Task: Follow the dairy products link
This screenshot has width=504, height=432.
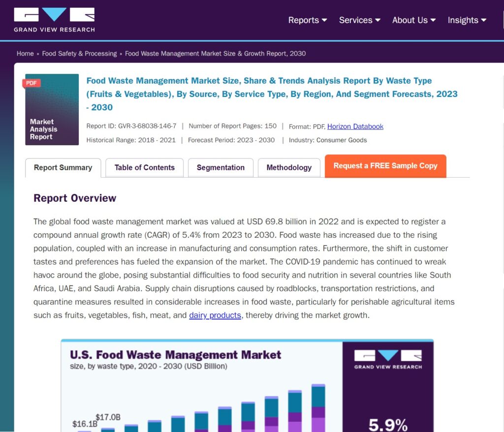Action: (215, 315)
